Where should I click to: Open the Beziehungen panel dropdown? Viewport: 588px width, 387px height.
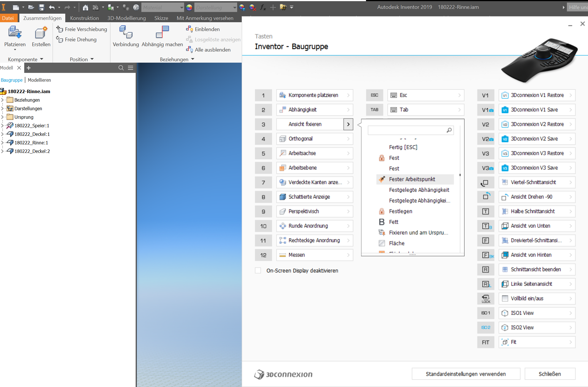click(193, 59)
